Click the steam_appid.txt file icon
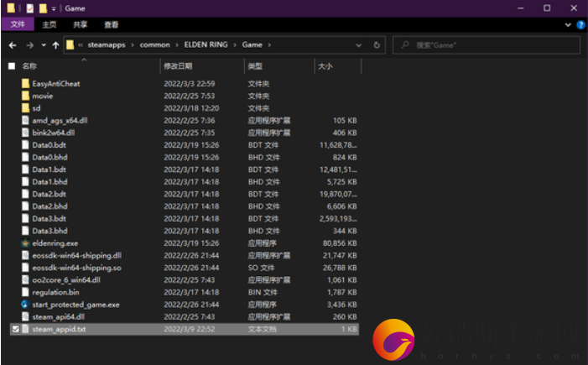The width and height of the screenshot is (588, 365). [25, 329]
